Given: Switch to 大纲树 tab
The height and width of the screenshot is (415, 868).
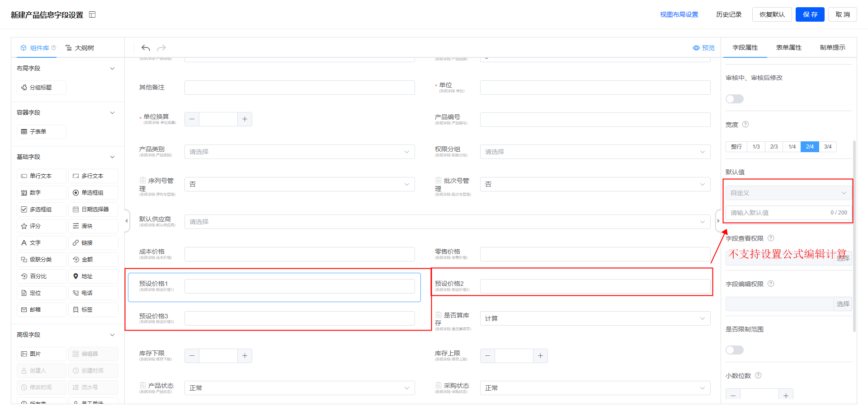Looking at the screenshot, I should (x=80, y=48).
